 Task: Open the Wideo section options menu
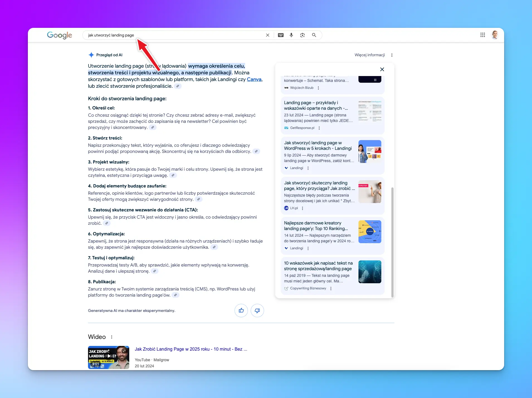point(112,337)
